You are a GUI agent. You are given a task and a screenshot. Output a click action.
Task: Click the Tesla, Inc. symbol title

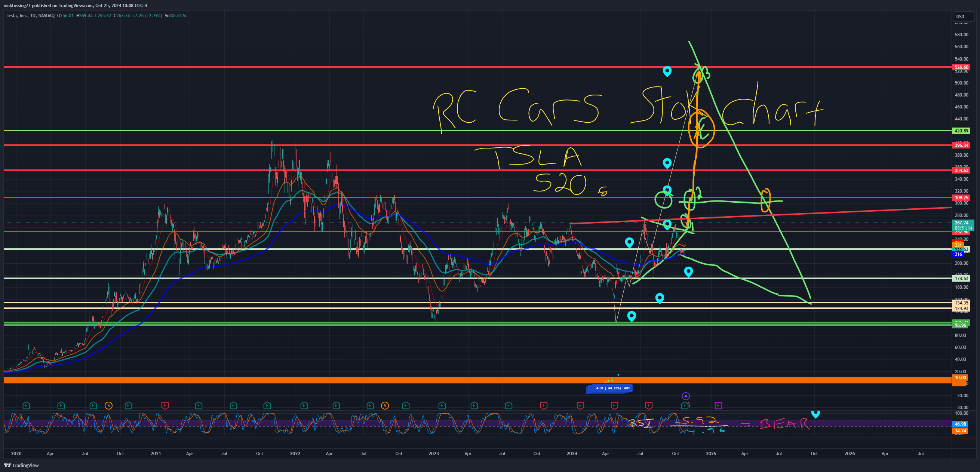point(18,16)
